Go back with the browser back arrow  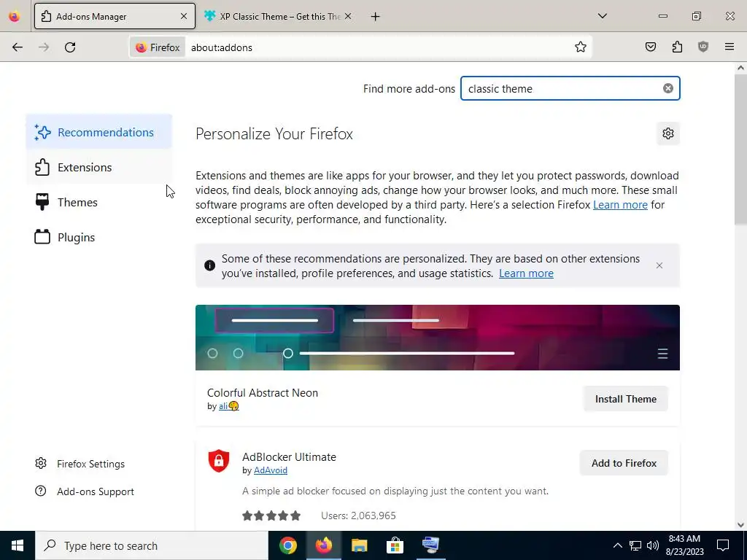[18, 47]
